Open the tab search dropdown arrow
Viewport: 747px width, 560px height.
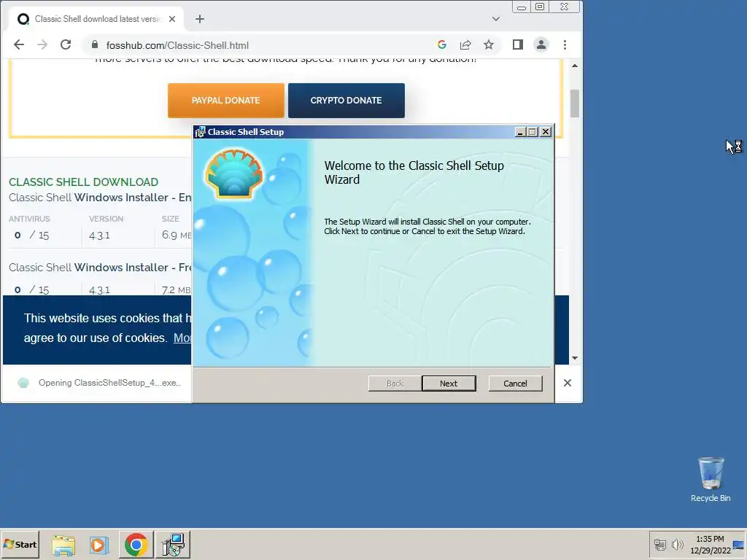(x=496, y=19)
